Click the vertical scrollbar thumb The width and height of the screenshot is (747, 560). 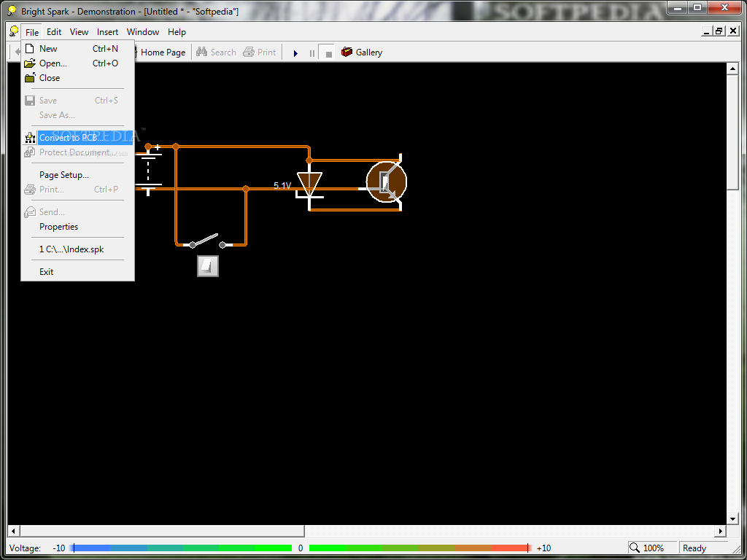[732, 131]
